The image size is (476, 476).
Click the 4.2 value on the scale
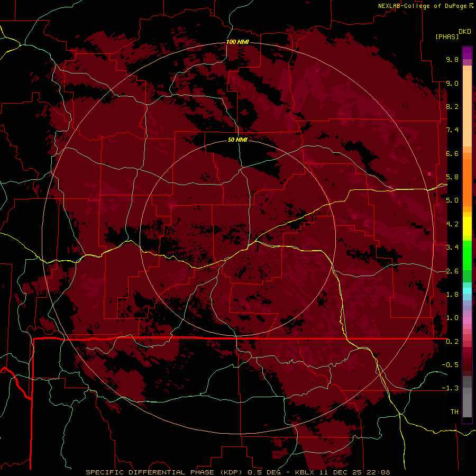tap(452, 224)
